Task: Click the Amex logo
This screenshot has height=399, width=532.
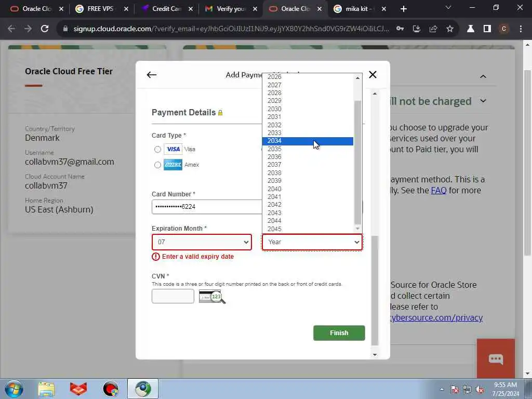Action: pyautogui.click(x=173, y=165)
